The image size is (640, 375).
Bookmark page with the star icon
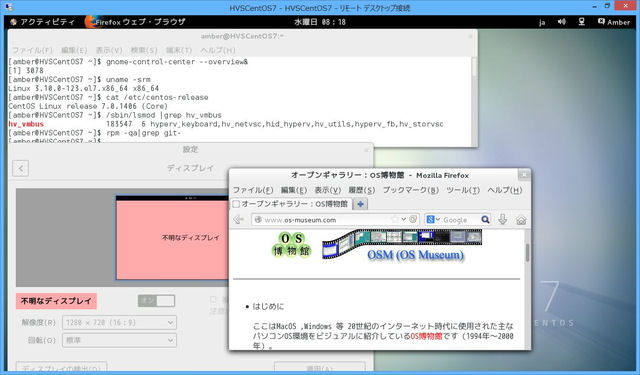(x=395, y=219)
